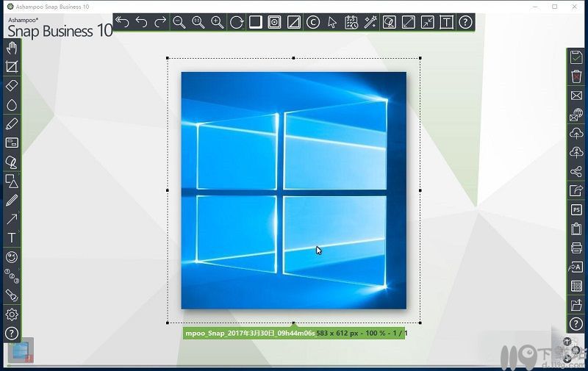This screenshot has height=371, width=588.
Task: Set zoom to actual size magnifier icon
Action: click(x=198, y=22)
